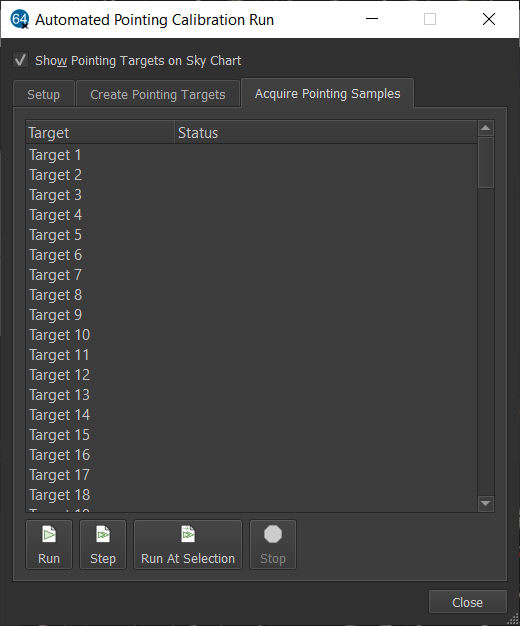
Task: Select Target 7 row
Action: pos(252,275)
